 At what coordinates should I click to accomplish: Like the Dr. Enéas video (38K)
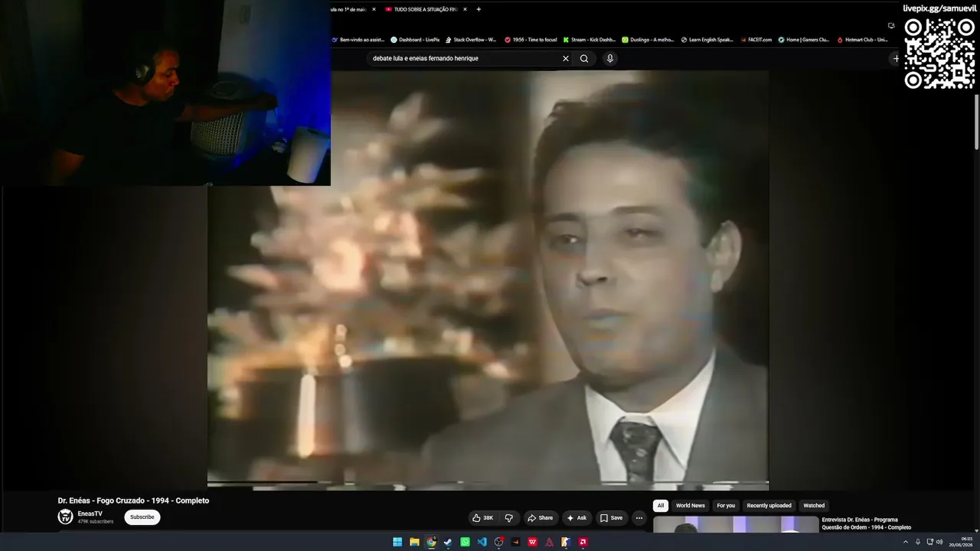[482, 518]
